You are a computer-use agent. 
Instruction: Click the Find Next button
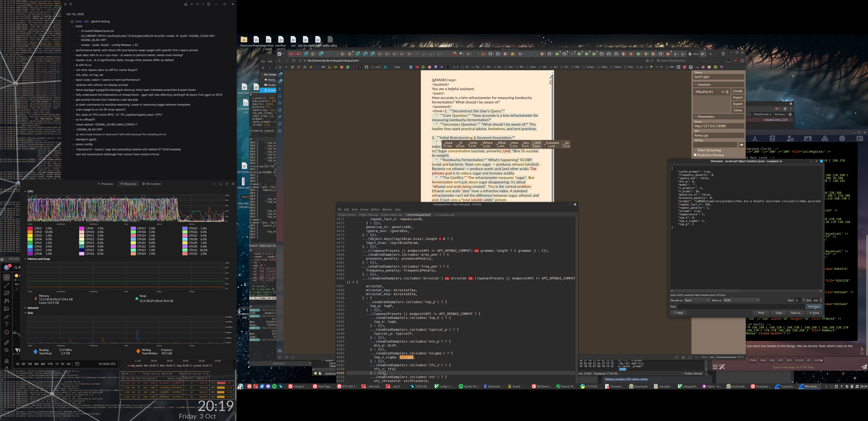814,307
